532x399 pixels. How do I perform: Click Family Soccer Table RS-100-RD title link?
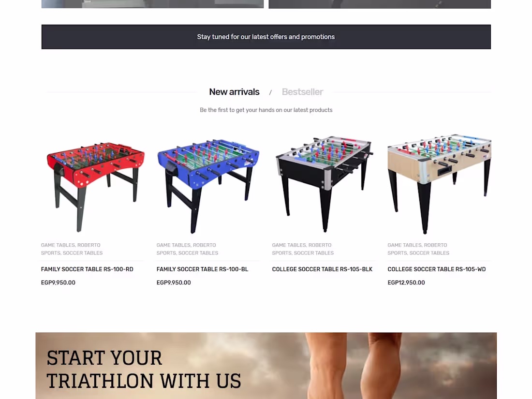click(x=87, y=269)
